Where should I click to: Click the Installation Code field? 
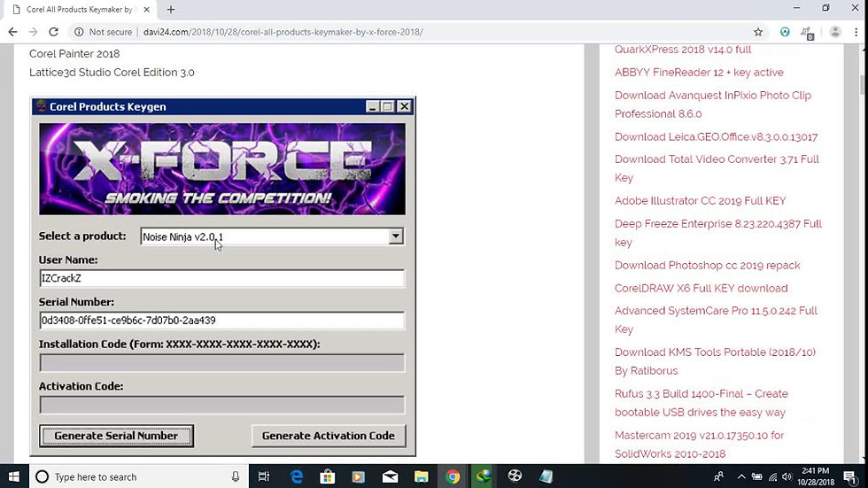(x=222, y=363)
